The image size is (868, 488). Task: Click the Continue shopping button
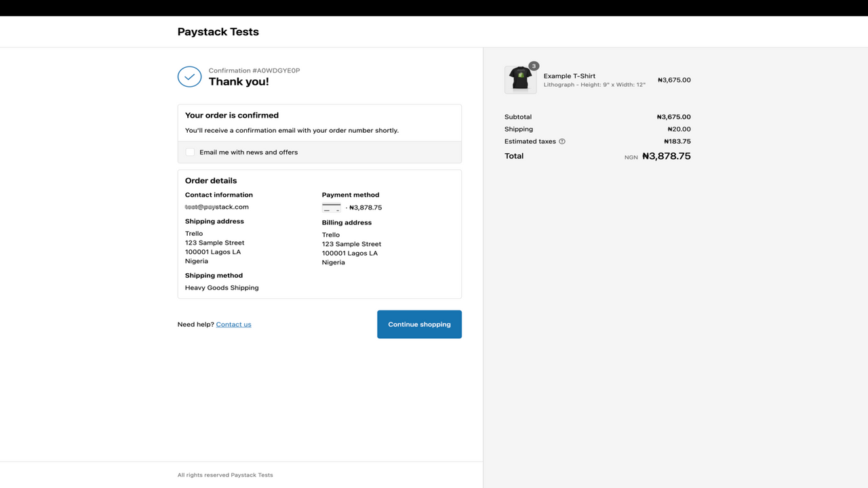pos(419,325)
